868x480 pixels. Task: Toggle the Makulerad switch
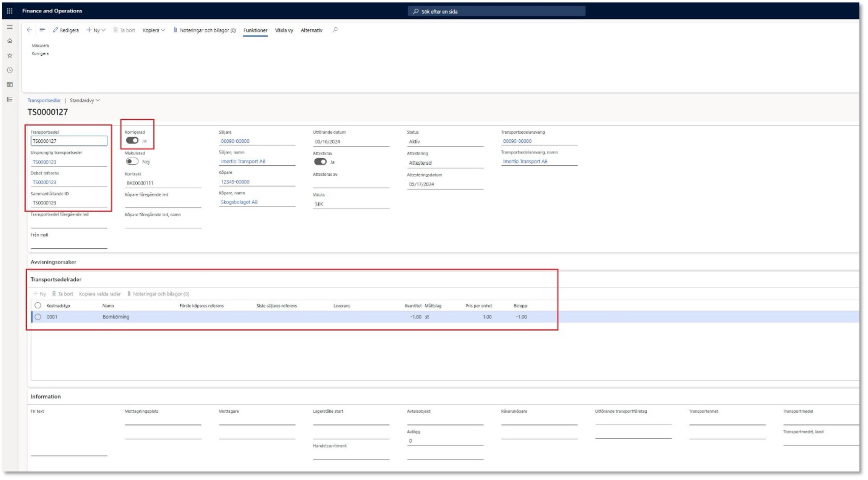(x=132, y=161)
